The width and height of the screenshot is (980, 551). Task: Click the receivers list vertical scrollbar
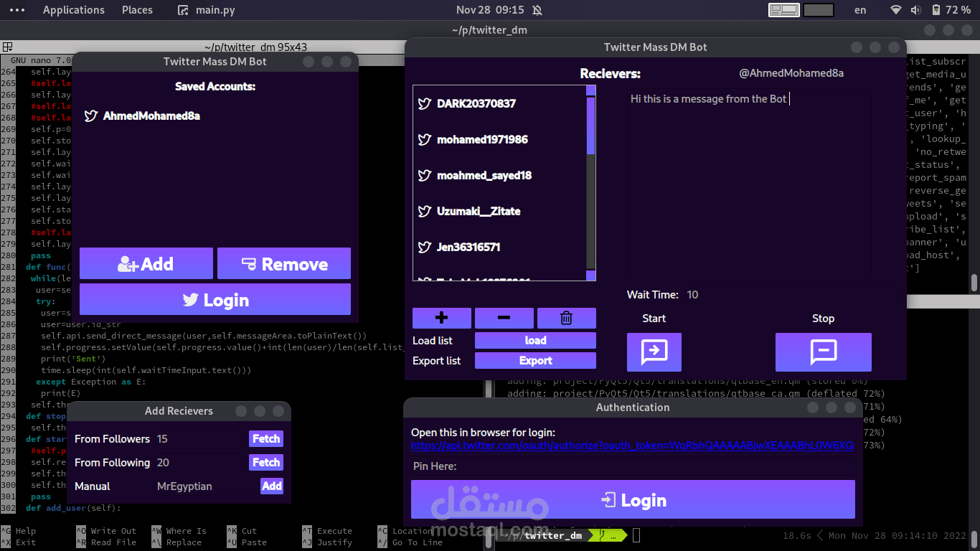pyautogui.click(x=591, y=183)
